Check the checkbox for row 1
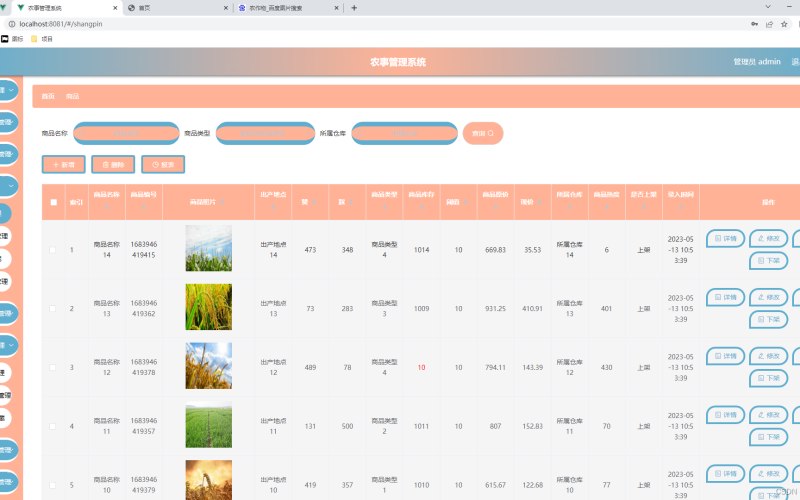 coord(53,250)
